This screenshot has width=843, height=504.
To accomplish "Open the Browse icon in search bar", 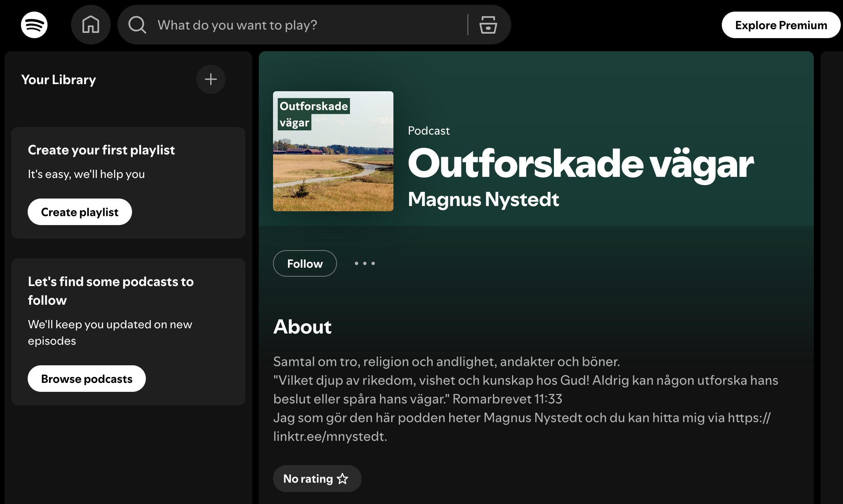I will (488, 25).
